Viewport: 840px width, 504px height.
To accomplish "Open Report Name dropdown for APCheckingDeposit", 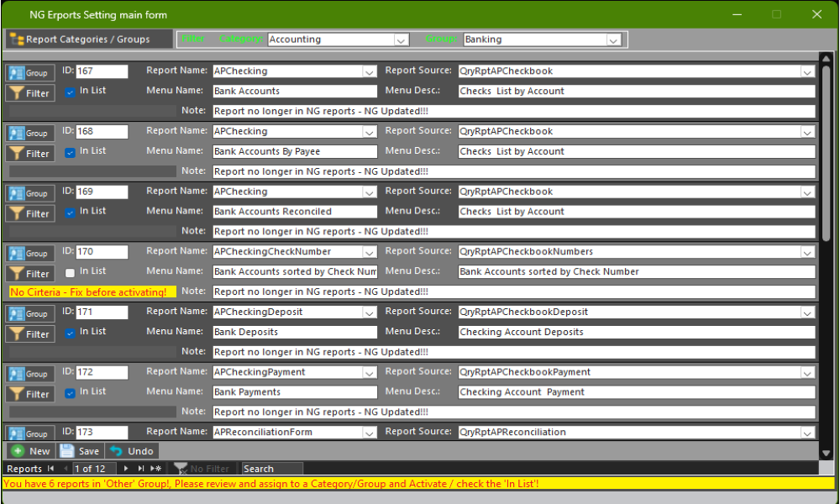I will pyautogui.click(x=370, y=312).
